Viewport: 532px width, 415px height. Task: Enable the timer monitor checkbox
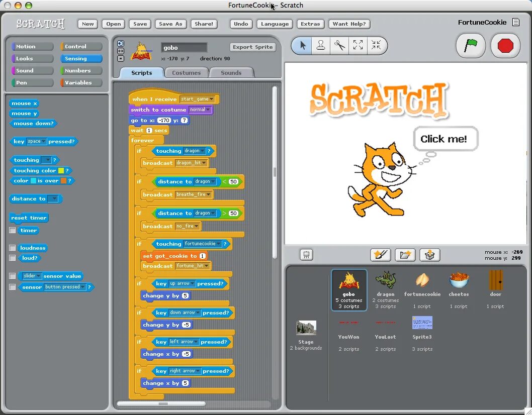[x=13, y=230]
